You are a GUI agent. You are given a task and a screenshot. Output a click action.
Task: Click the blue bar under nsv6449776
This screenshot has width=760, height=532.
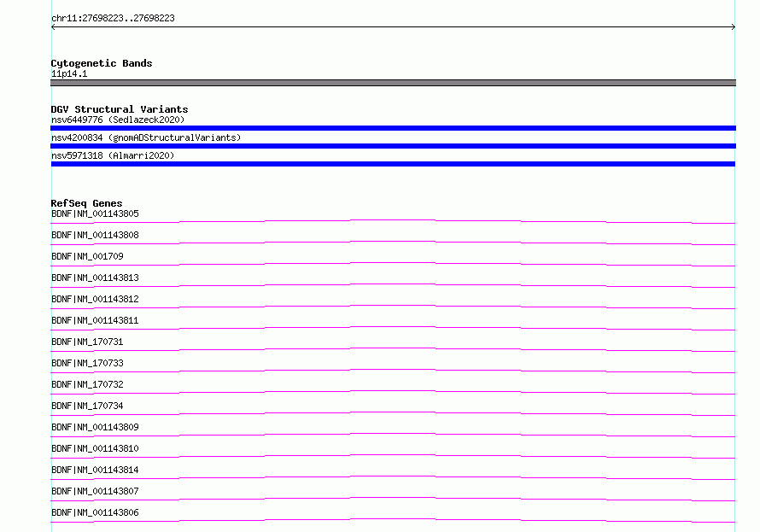[393, 128]
